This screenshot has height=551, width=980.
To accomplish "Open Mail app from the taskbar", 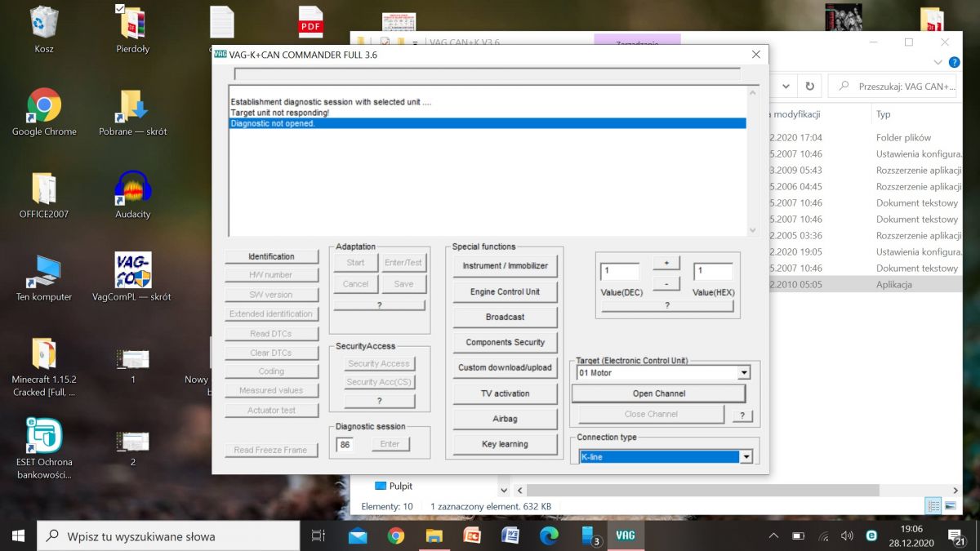I will coord(358,535).
